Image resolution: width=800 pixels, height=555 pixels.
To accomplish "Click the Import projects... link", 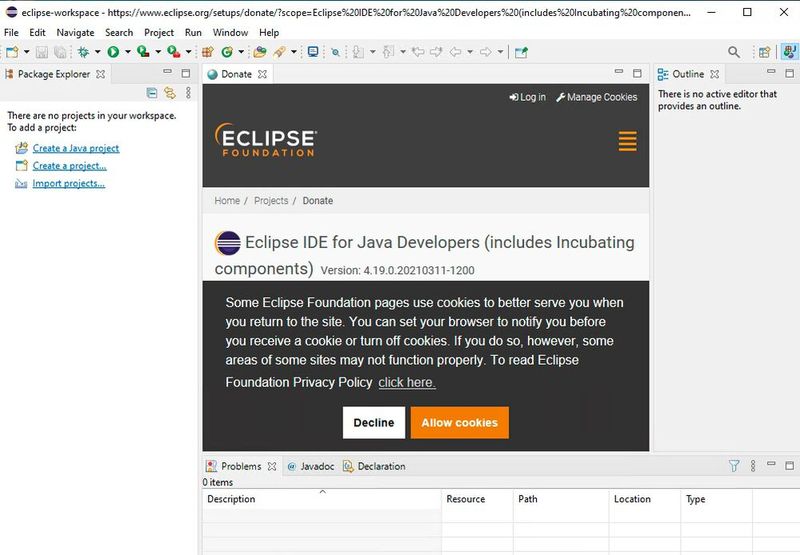I will 68,184.
